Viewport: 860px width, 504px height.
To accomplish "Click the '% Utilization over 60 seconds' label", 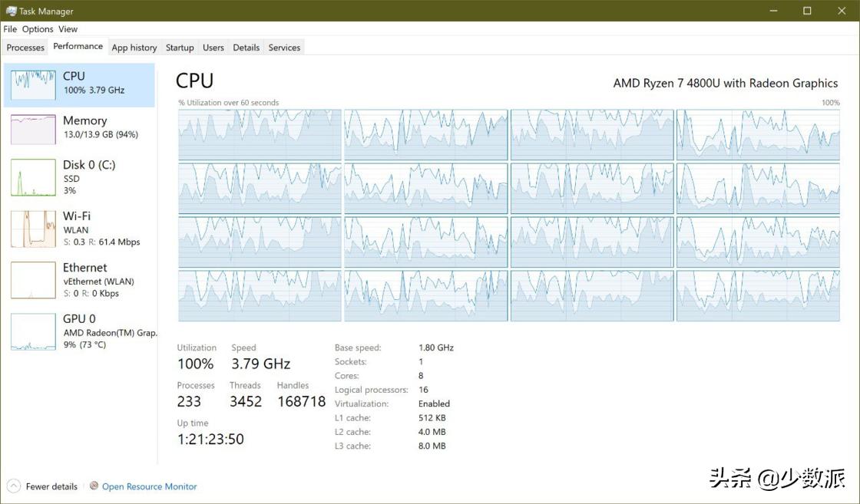I will [229, 103].
